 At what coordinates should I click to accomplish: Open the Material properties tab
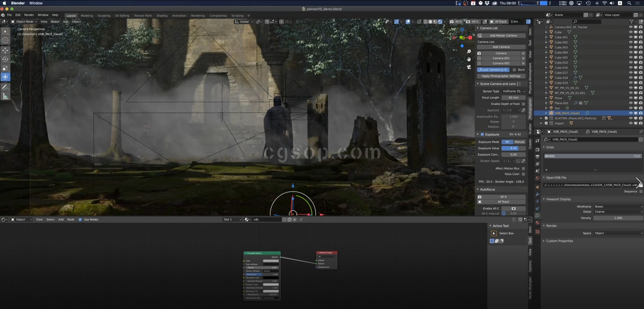tap(537, 223)
